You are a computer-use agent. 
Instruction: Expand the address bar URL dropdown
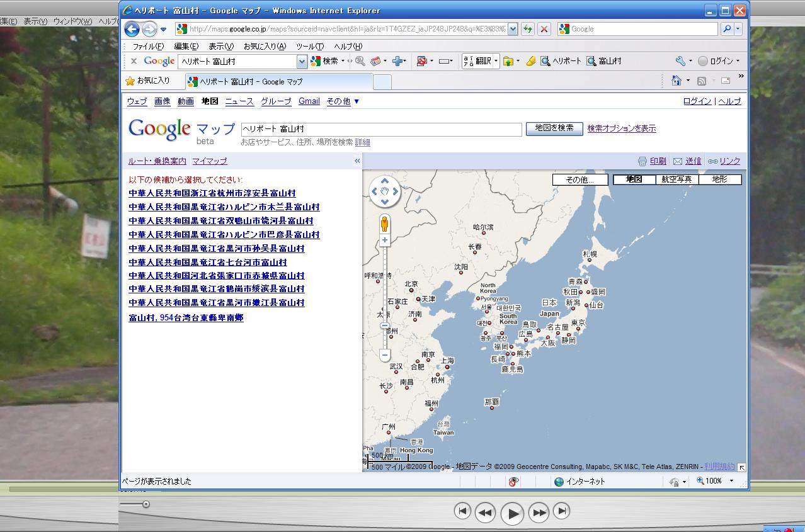tap(513, 29)
